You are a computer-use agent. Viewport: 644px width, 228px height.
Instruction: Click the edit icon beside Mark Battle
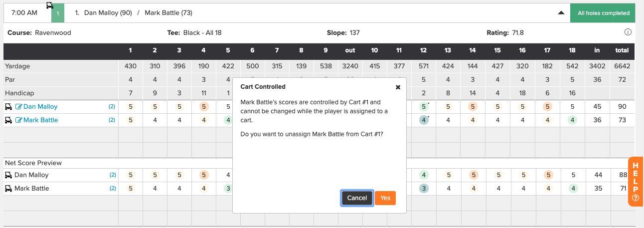[x=19, y=120]
